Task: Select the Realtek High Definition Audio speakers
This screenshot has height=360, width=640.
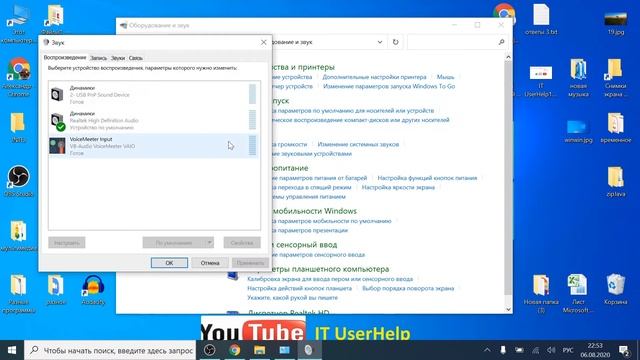Action: pyautogui.click(x=153, y=120)
